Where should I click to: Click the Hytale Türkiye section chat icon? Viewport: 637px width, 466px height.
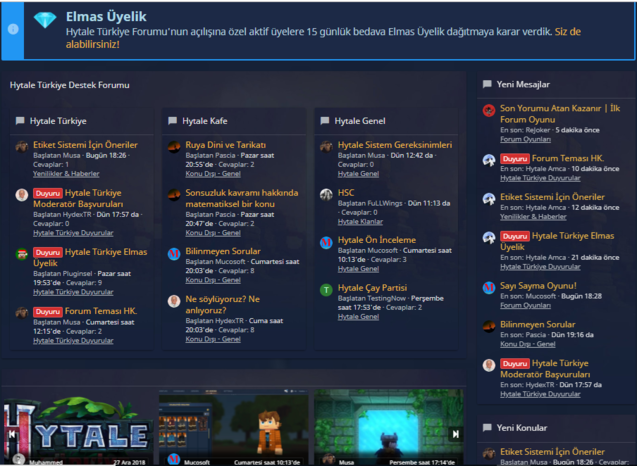(x=20, y=121)
